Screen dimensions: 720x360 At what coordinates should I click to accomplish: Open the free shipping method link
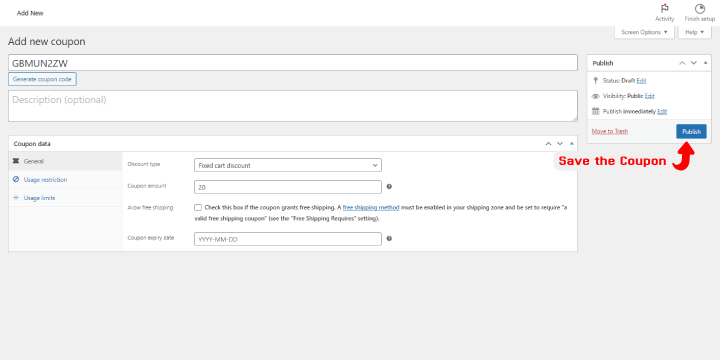[x=371, y=208]
